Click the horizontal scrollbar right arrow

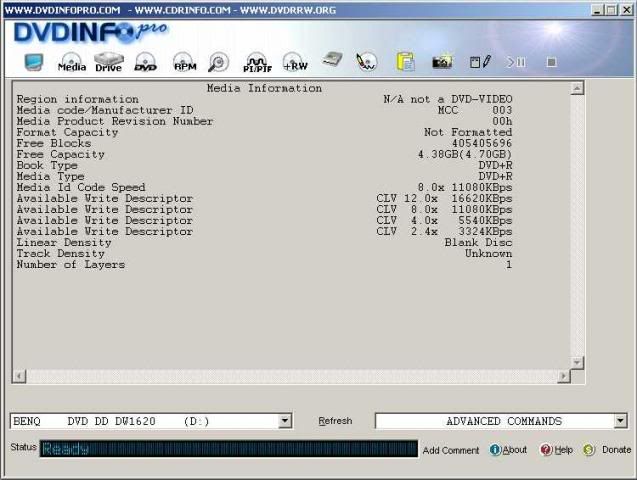pyautogui.click(x=564, y=376)
